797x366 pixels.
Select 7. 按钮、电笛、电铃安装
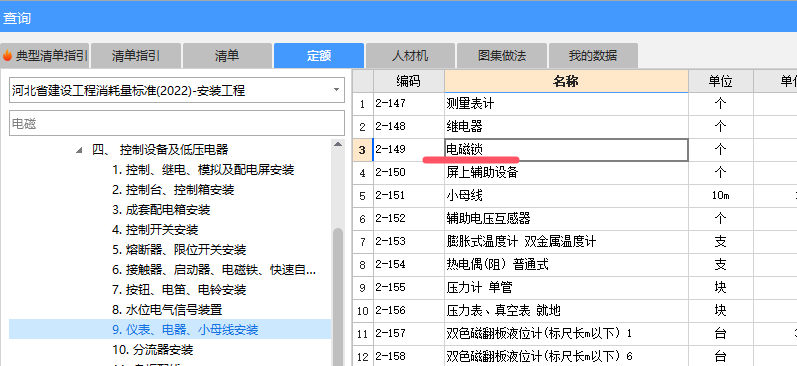click(179, 290)
